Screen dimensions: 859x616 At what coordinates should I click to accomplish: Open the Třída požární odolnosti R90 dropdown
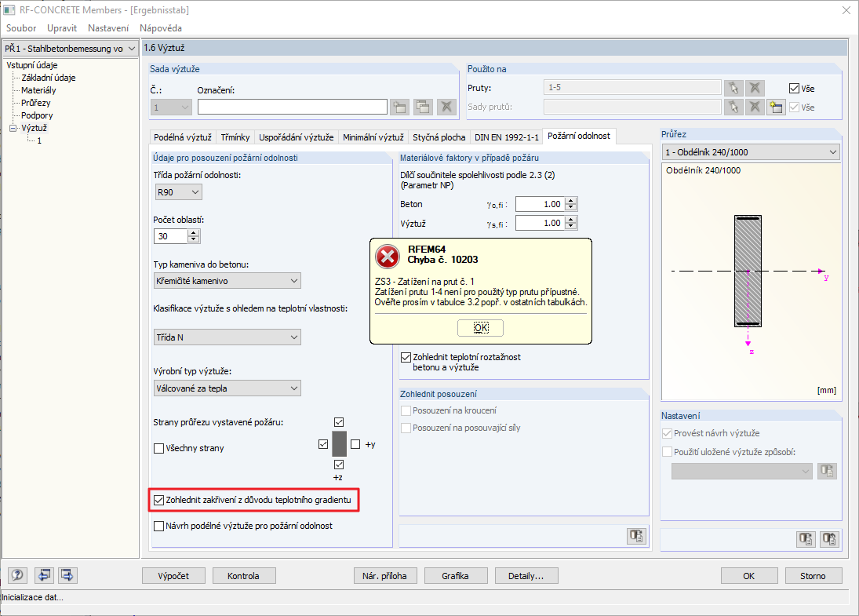tap(179, 192)
